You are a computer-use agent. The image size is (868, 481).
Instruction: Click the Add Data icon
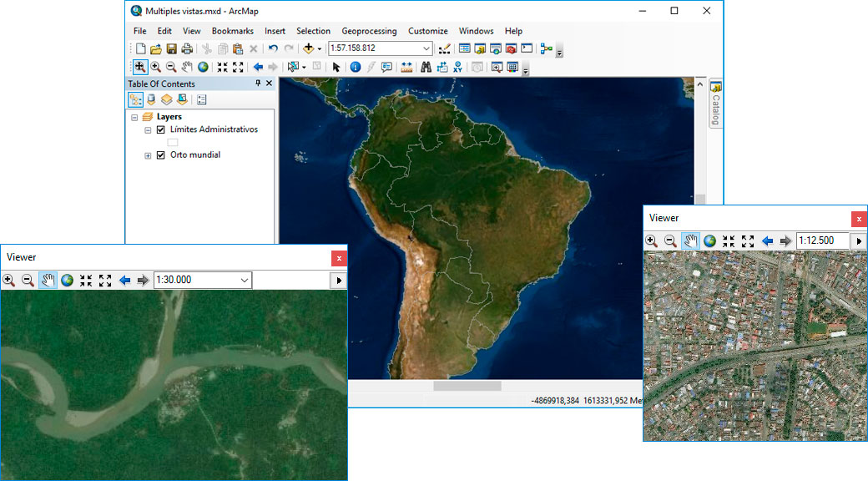pyautogui.click(x=310, y=48)
